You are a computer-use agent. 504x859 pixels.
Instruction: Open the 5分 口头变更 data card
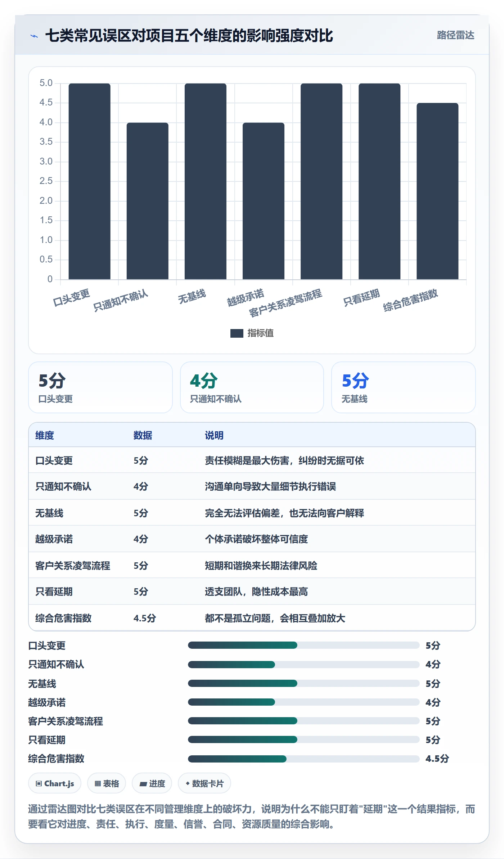(100, 387)
